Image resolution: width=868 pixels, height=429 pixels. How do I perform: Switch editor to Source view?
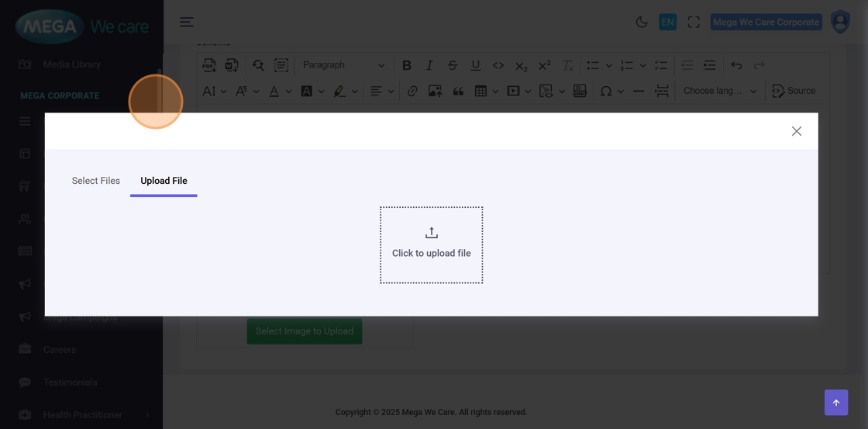click(x=794, y=91)
